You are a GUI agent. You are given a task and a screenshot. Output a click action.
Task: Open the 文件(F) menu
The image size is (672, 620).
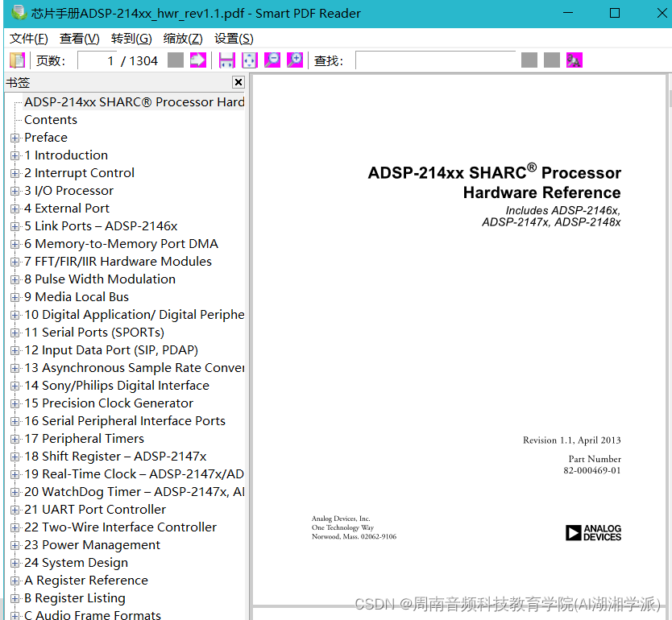click(x=29, y=39)
